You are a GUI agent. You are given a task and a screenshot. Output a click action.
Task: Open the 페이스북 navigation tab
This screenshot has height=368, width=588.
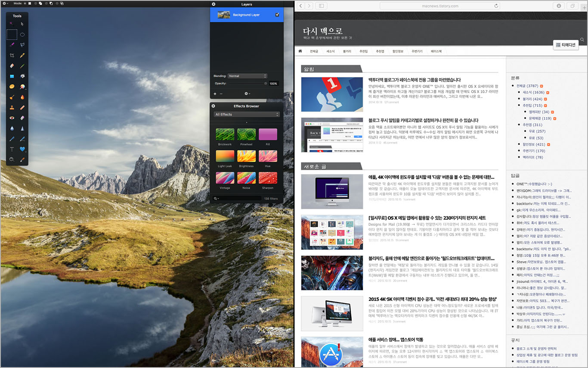click(x=436, y=51)
